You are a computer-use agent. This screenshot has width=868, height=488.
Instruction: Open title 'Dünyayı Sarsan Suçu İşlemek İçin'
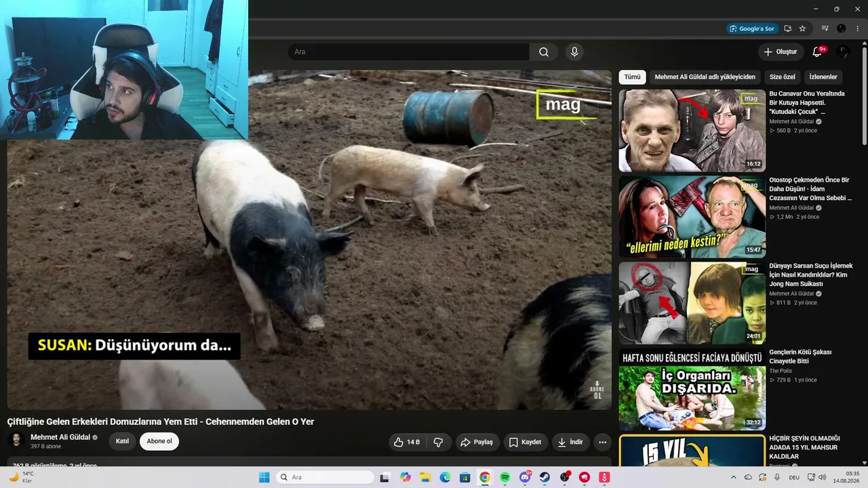[811, 274]
